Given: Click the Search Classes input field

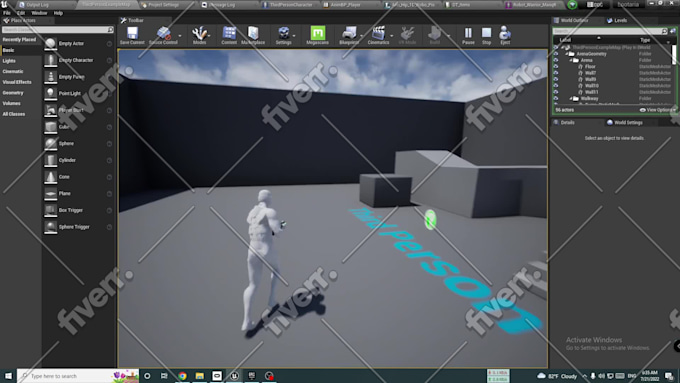Looking at the screenshot, I should (57, 29).
